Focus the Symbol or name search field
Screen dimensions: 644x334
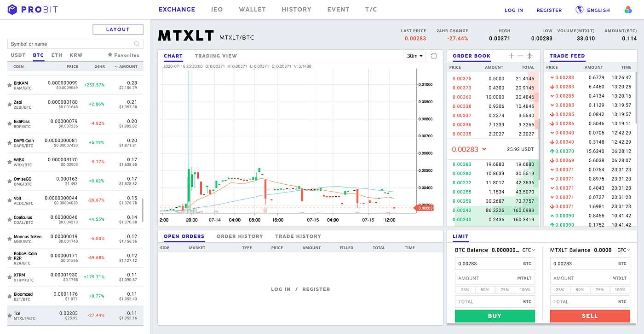[75, 44]
